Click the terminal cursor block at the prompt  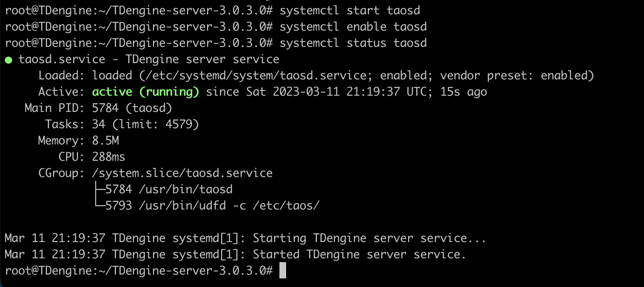pos(282,270)
